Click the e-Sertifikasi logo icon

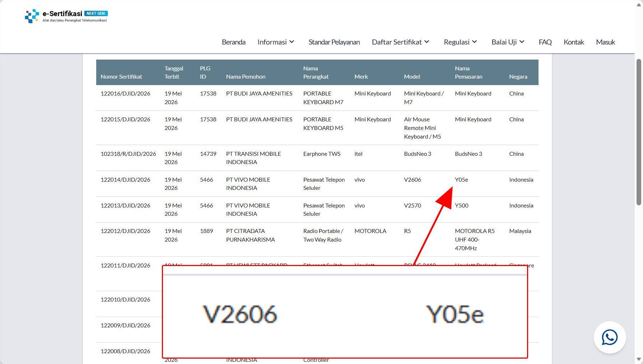pyautogui.click(x=32, y=16)
